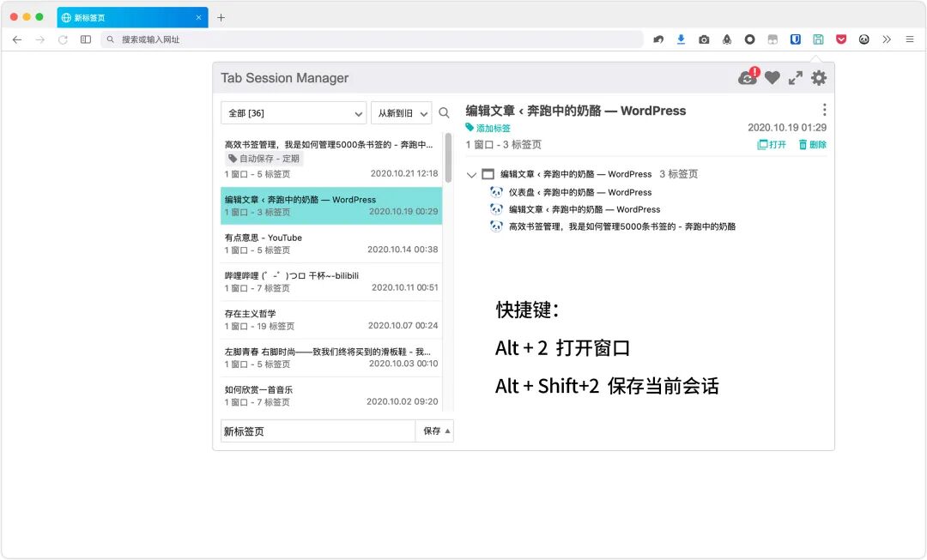The width and height of the screenshot is (927, 560).
Task: Click the panda extension toolbar icon
Action: [863, 39]
